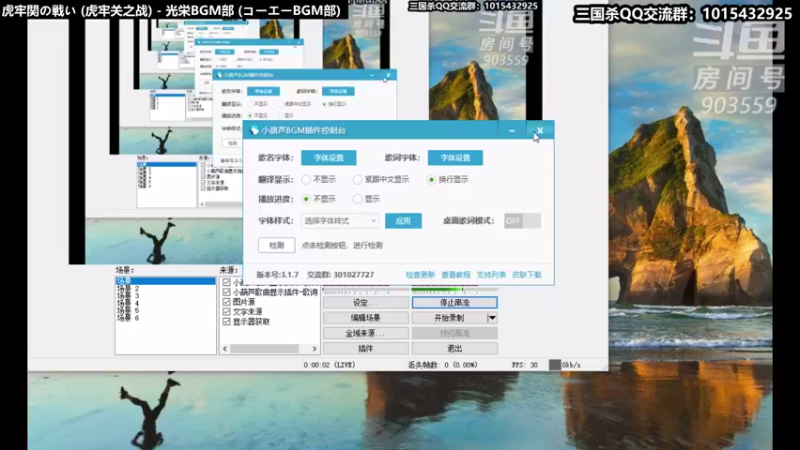Click the 交流群: 301027727 text
Viewport: 800px width, 450px height.
tap(340, 274)
